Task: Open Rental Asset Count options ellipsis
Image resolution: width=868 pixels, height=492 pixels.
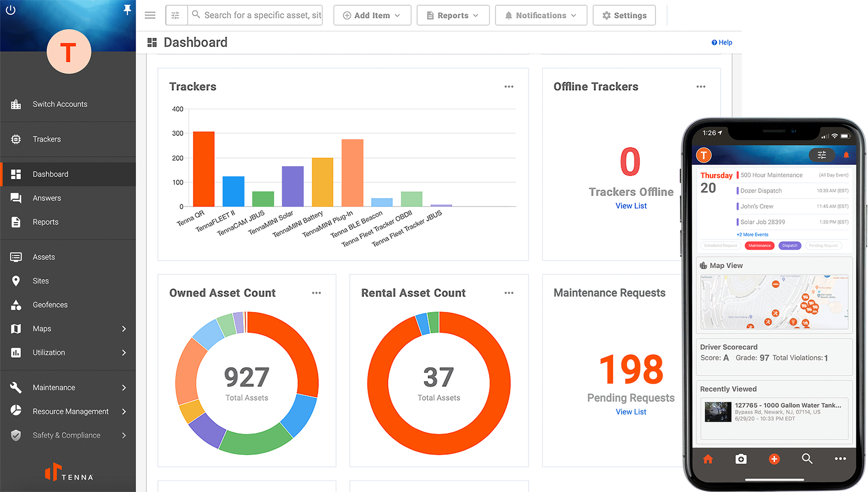Action: [x=509, y=293]
